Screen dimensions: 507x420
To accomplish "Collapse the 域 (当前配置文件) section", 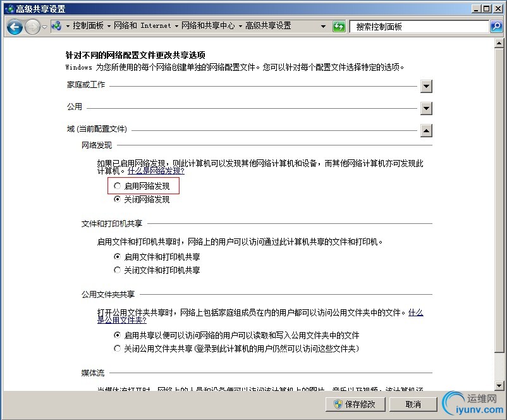I will tap(426, 131).
